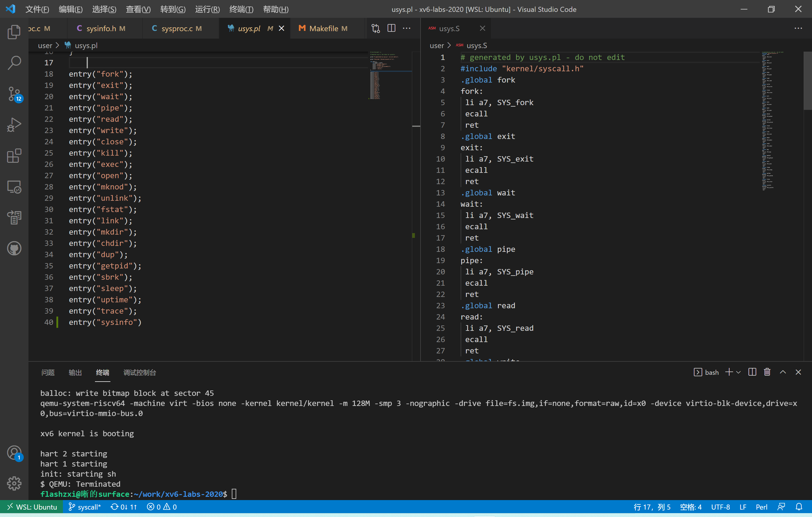Split the editor right icon

pyautogui.click(x=391, y=28)
